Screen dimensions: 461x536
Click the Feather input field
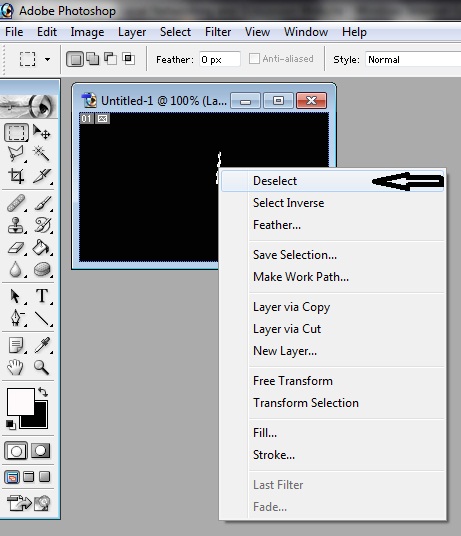(220, 59)
